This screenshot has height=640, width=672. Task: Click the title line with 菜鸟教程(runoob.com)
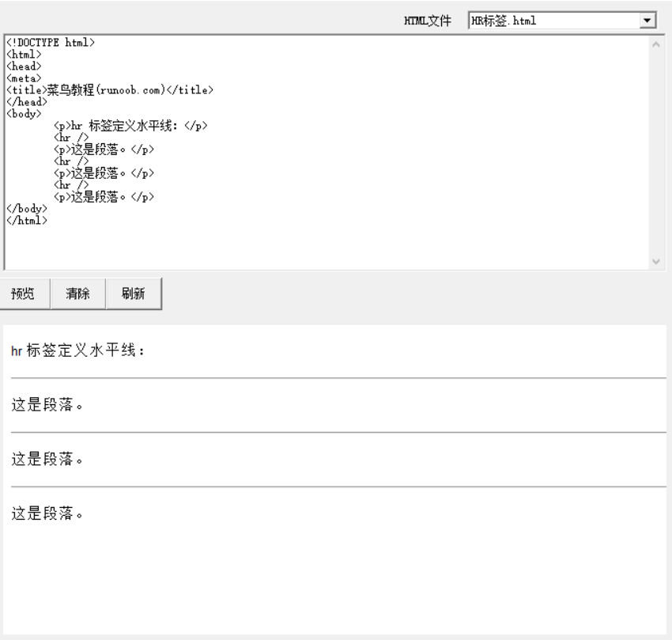[110, 89]
